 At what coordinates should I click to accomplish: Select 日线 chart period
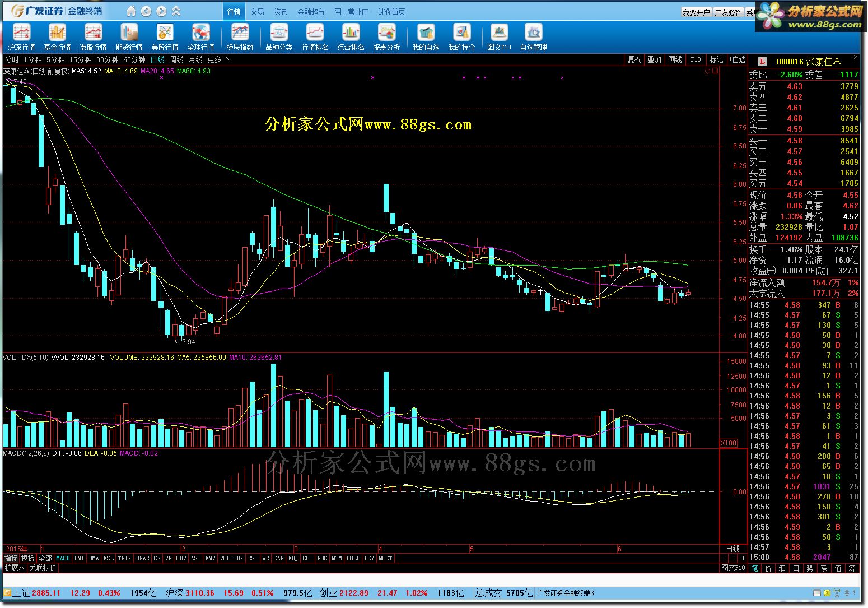pos(157,59)
